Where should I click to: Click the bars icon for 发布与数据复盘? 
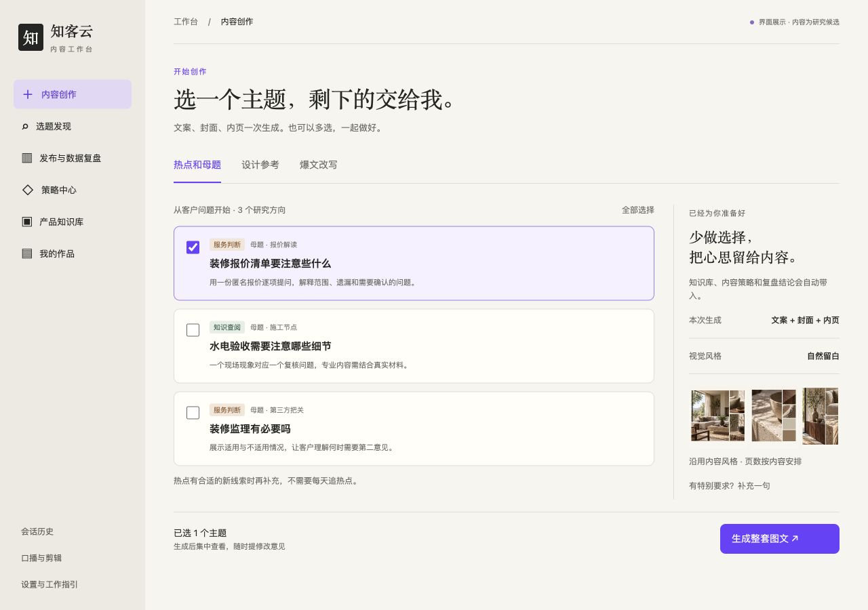click(27, 158)
